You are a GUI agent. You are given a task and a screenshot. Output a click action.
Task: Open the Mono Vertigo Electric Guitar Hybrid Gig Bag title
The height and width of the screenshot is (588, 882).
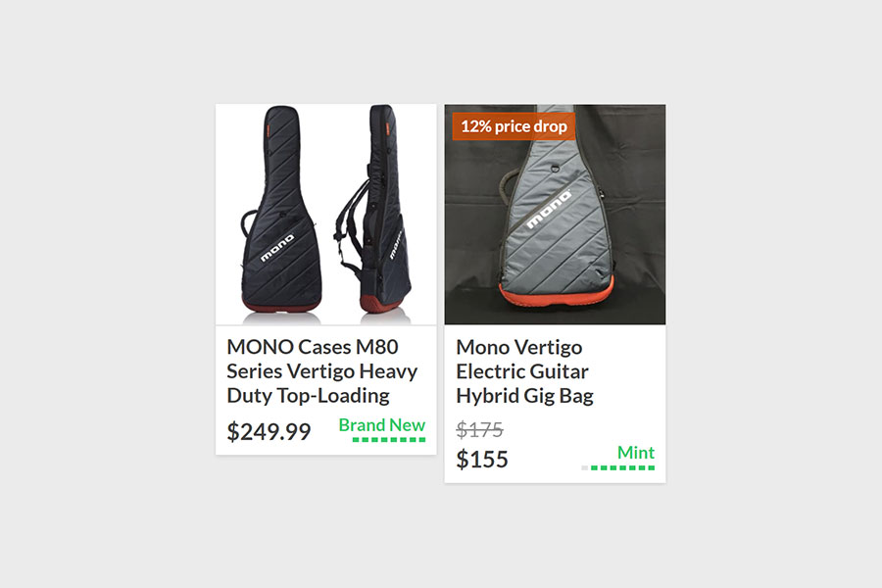tap(524, 371)
